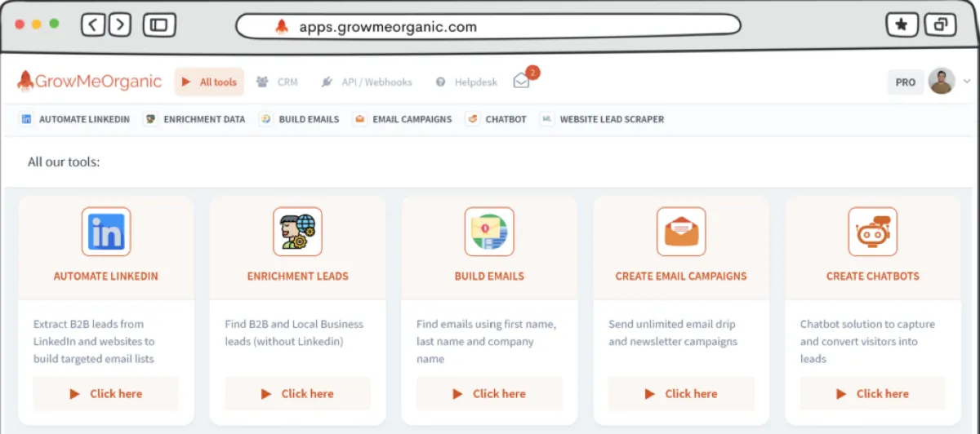Viewport: 980px width, 434px height.
Task: Click the GrowMeOrganic logo
Action: [x=89, y=82]
